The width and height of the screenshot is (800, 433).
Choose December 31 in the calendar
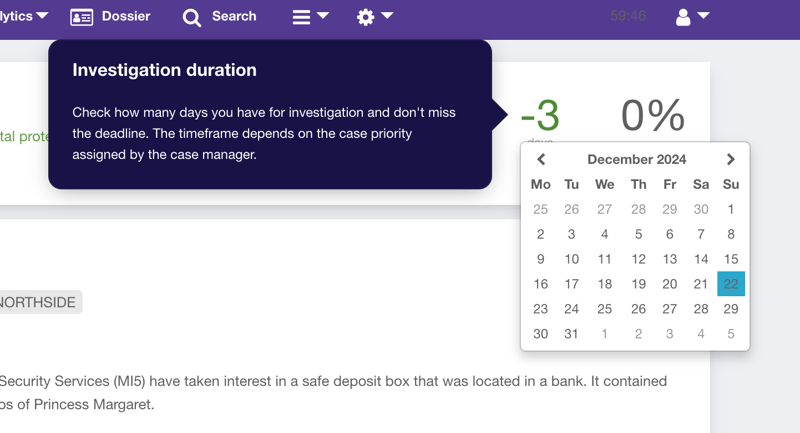click(572, 334)
